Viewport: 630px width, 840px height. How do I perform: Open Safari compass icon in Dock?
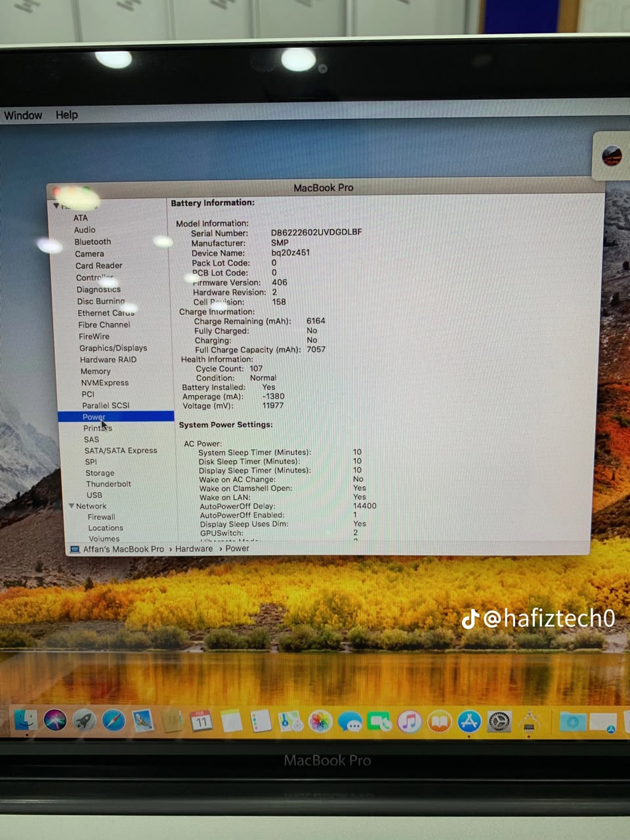[114, 721]
